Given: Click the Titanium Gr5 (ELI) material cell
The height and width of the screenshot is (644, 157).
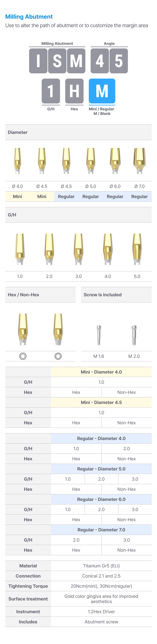Looking at the screenshot, I should (x=101, y=566).
